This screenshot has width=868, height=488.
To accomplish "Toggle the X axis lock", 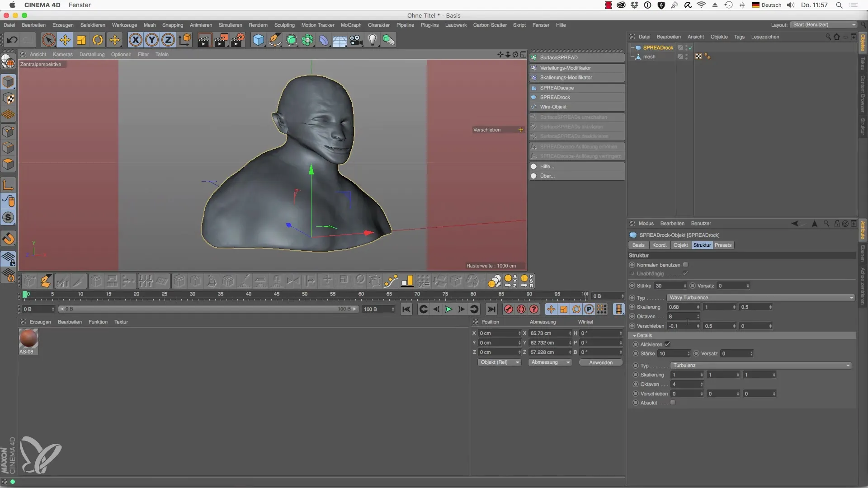I will pyautogui.click(x=135, y=40).
